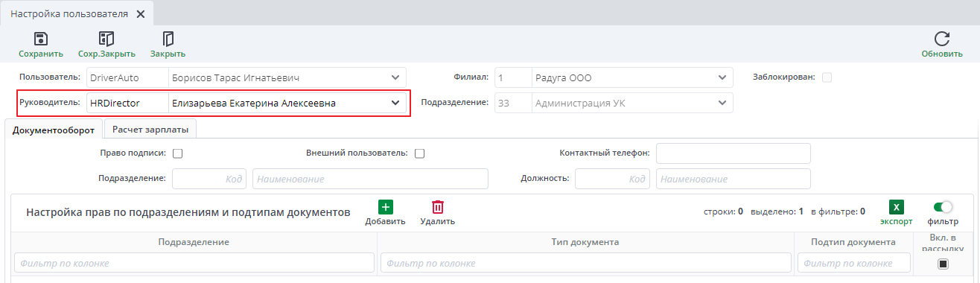Click the Подразделение Наименование input field
The image size is (980, 283).
tap(370, 179)
